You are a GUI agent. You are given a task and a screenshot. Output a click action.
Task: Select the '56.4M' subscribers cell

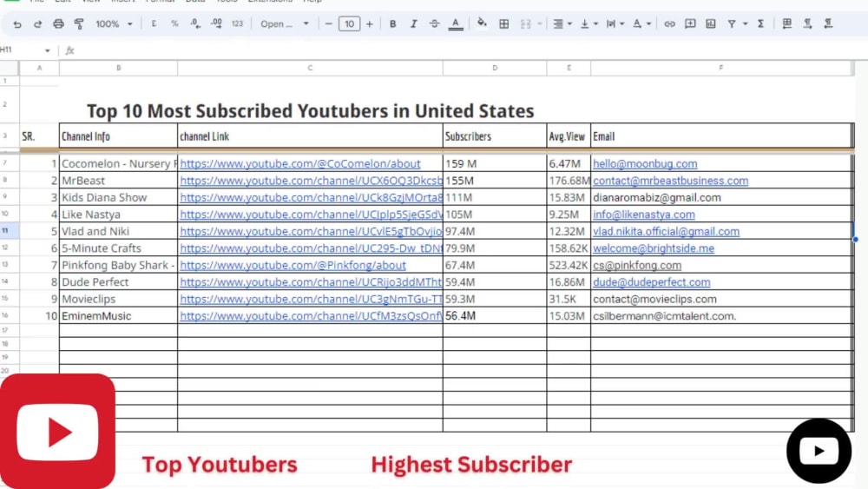point(495,315)
